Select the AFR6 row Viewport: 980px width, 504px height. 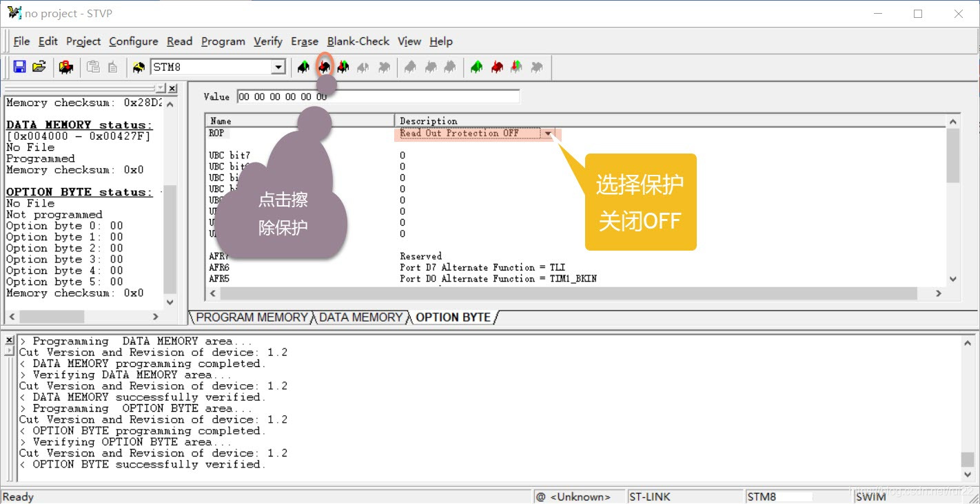219,268
